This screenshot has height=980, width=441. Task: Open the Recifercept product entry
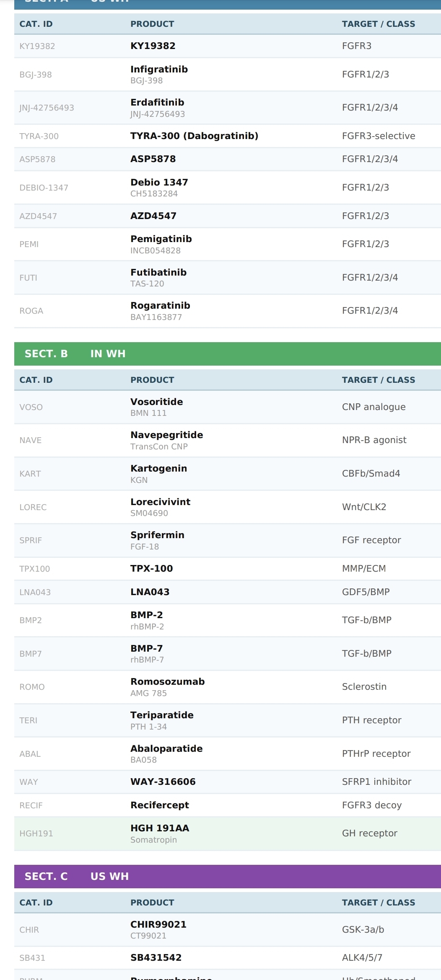pos(228,805)
